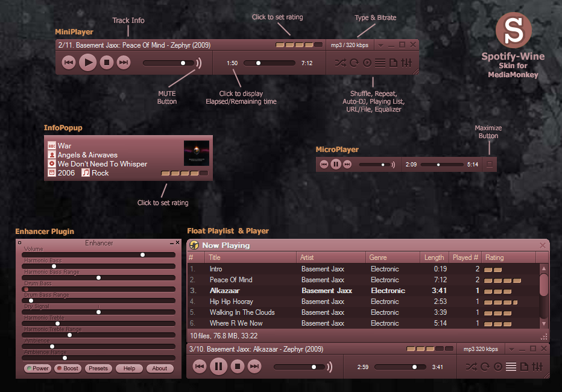Click artist icon beside Angels & Airwaves

pos(52,155)
